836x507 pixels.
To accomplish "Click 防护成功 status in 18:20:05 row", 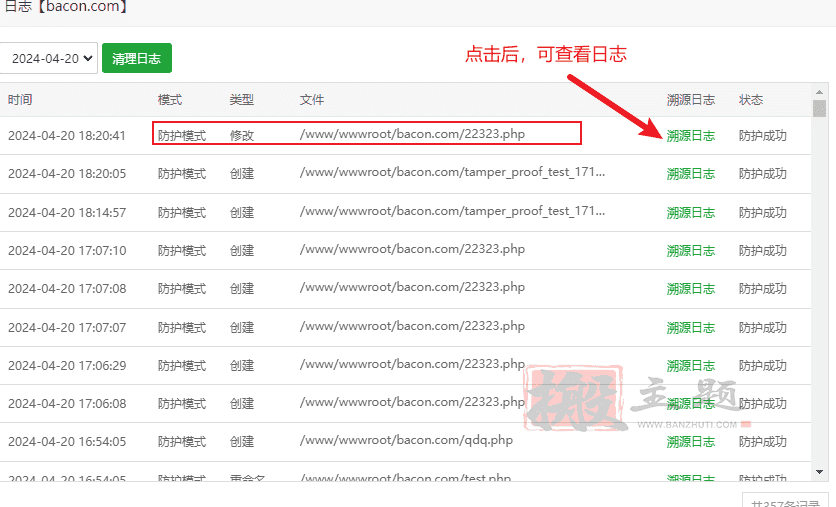I will 762,174.
